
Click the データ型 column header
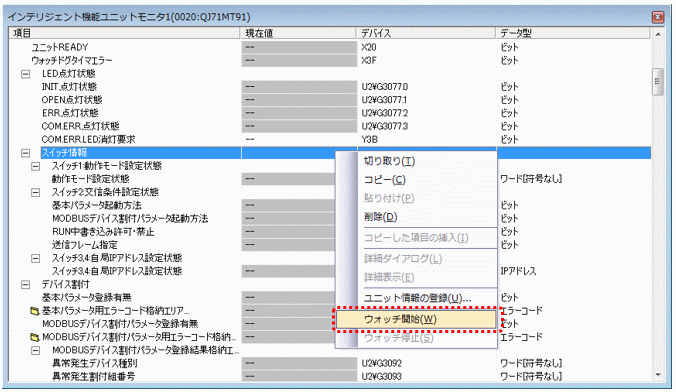(573, 33)
